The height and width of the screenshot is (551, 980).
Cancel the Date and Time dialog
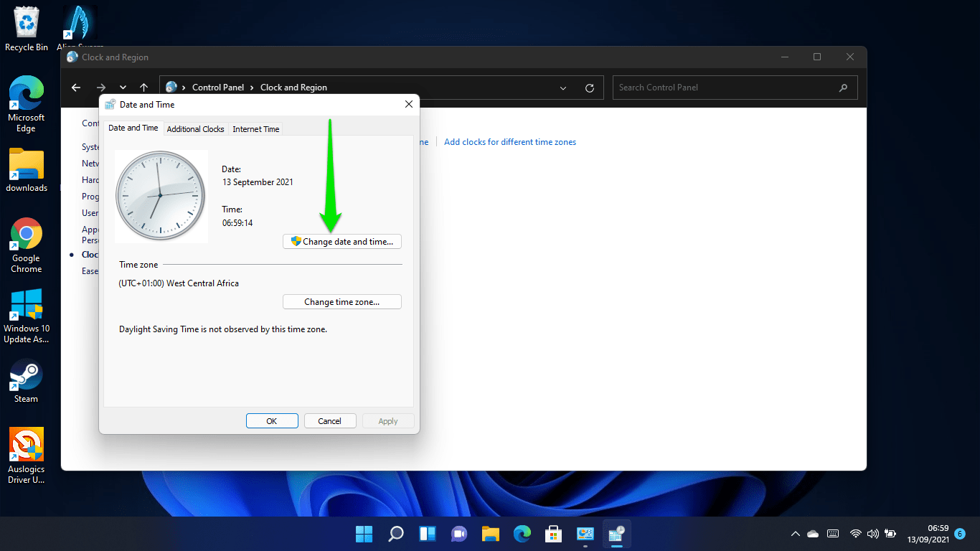pos(330,421)
